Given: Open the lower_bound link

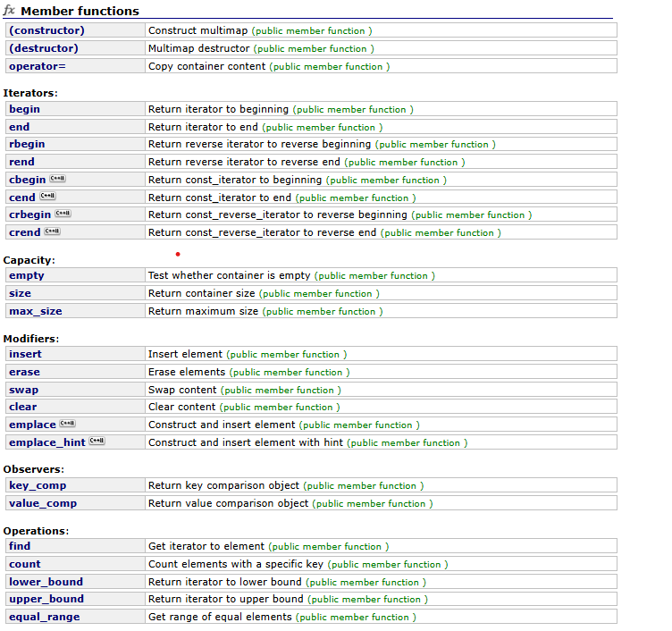Looking at the screenshot, I should (46, 582).
